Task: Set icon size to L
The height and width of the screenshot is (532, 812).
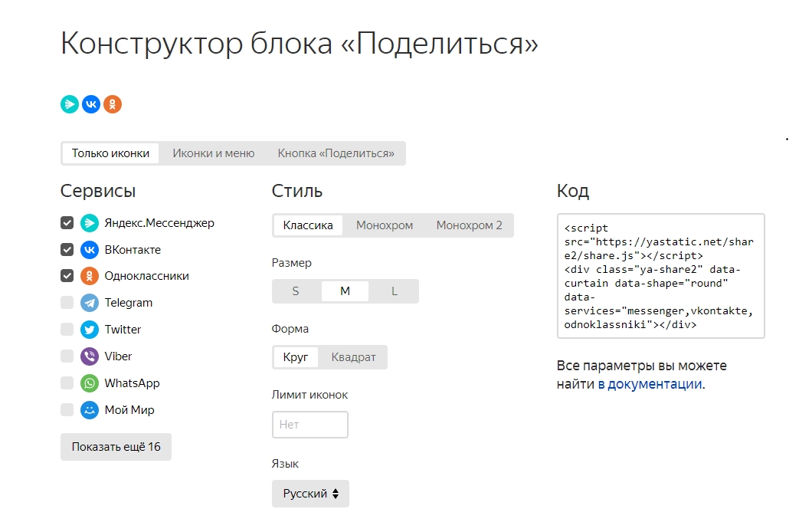Action: coord(394,291)
